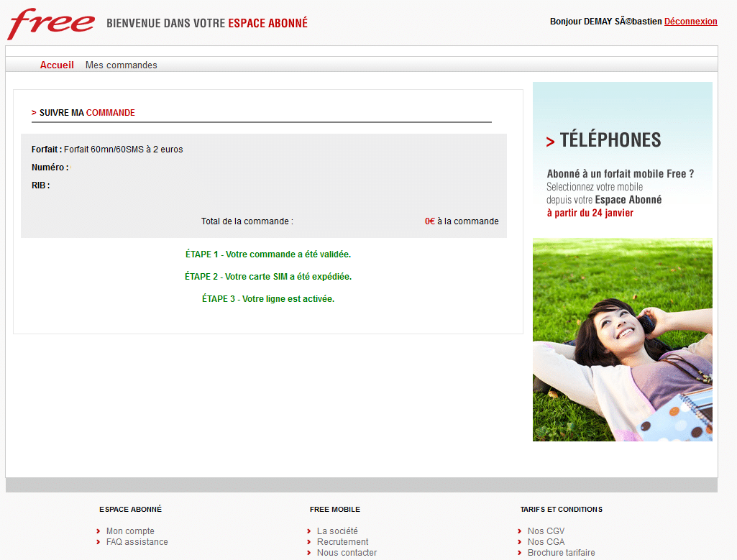Click the bullet arrow beside Brochure tarifaire

(x=519, y=553)
